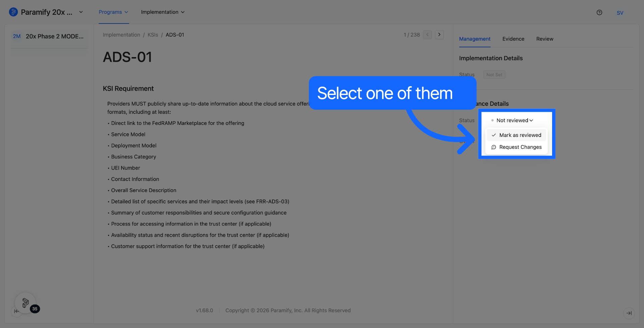Click the UEI Number bullet item
Viewport: 644px width, 328px height.
pos(125,168)
